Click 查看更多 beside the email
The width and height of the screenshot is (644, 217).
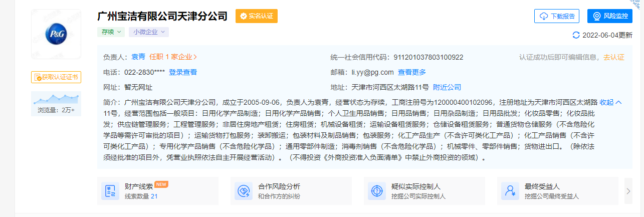pos(412,72)
